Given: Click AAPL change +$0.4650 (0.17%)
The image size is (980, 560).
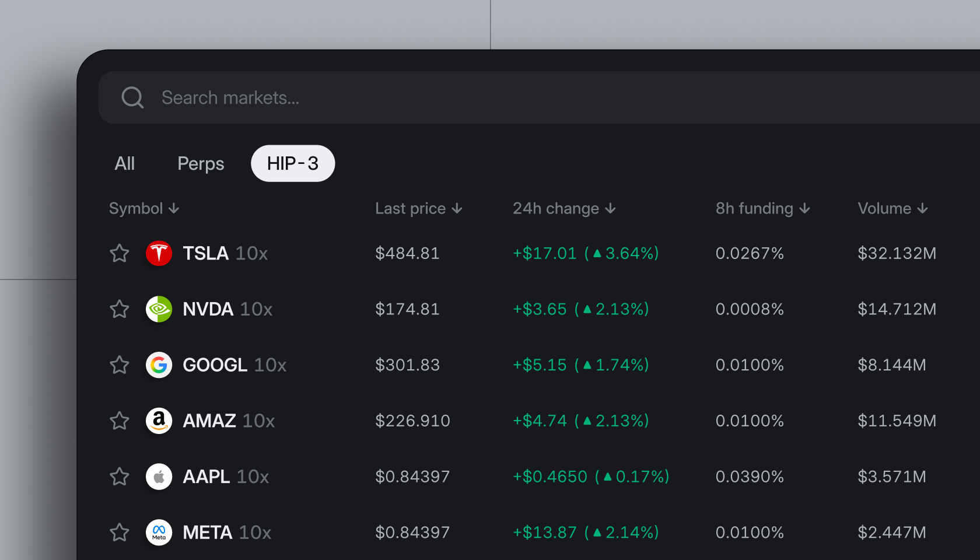Looking at the screenshot, I should coord(591,477).
